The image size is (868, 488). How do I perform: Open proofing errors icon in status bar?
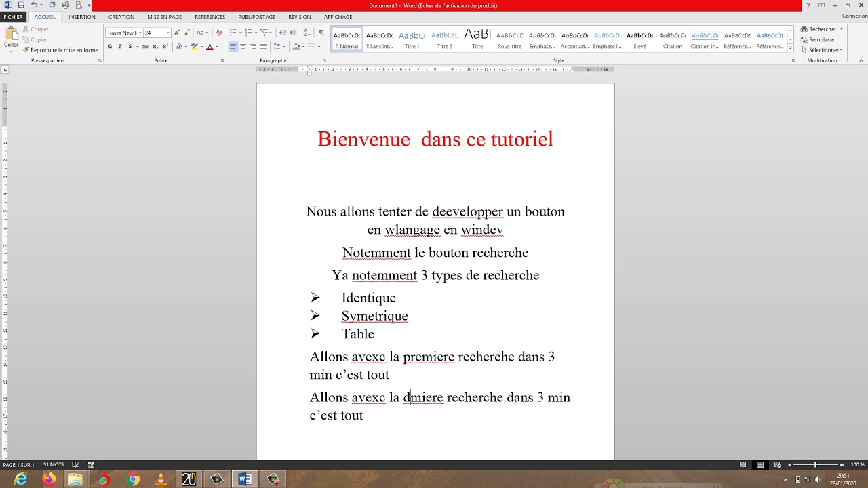(x=75, y=465)
